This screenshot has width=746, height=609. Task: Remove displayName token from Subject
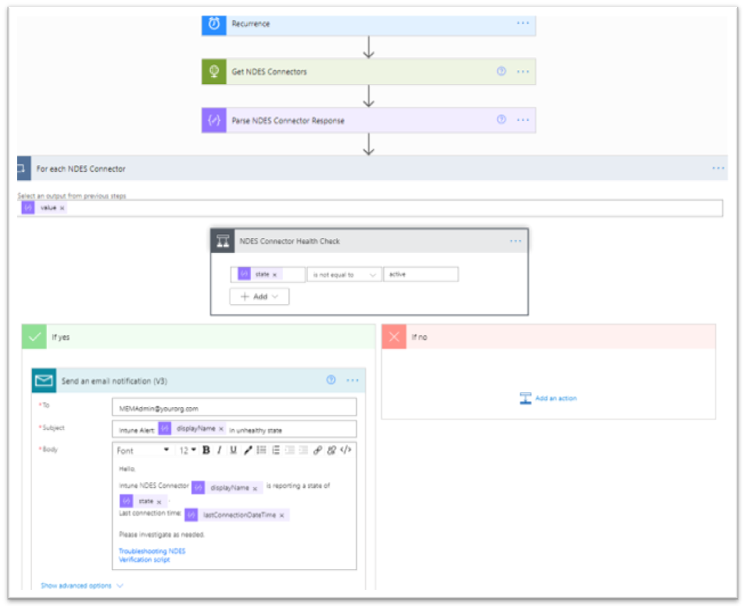tap(221, 429)
